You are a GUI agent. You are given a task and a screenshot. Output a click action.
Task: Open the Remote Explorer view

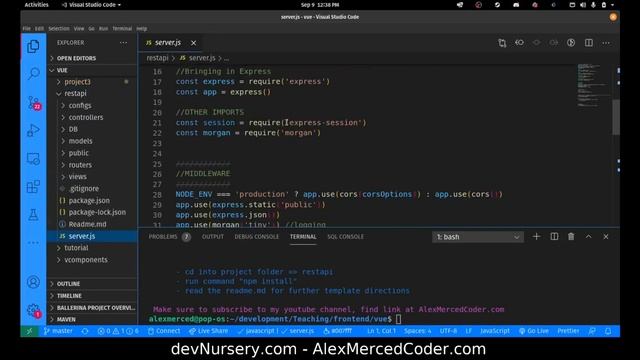tap(33, 159)
